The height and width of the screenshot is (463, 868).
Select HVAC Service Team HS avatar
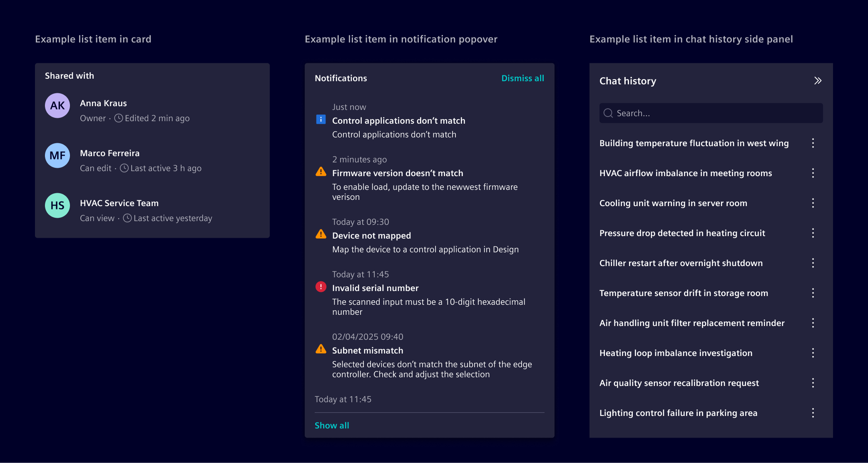tap(57, 205)
